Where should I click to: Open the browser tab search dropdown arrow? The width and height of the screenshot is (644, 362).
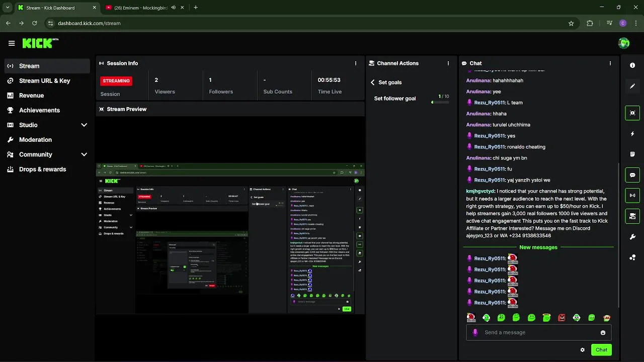pyautogui.click(x=8, y=8)
